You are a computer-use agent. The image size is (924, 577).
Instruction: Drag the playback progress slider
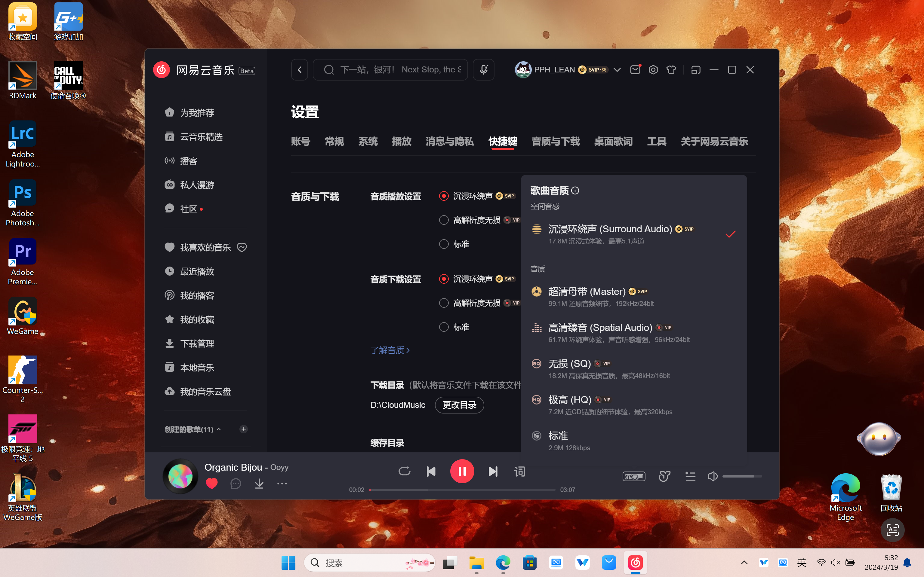(x=370, y=489)
